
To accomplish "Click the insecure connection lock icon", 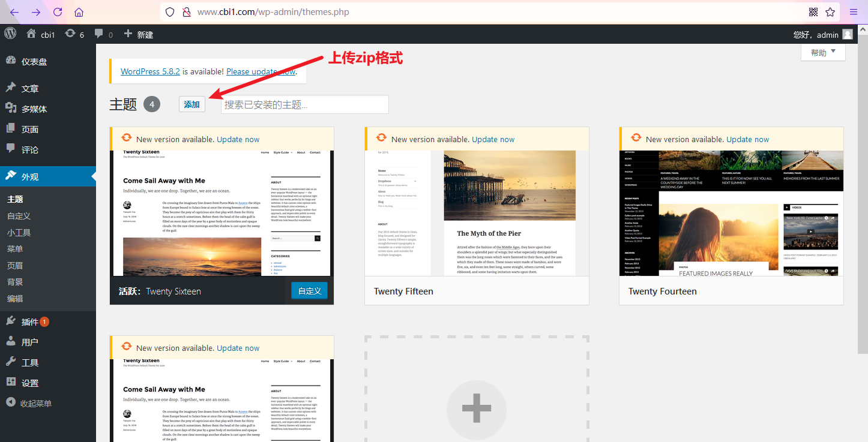I will coord(186,12).
